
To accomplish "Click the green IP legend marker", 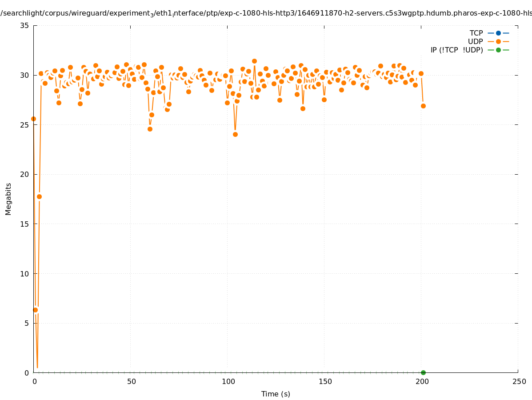I will [x=498, y=50].
